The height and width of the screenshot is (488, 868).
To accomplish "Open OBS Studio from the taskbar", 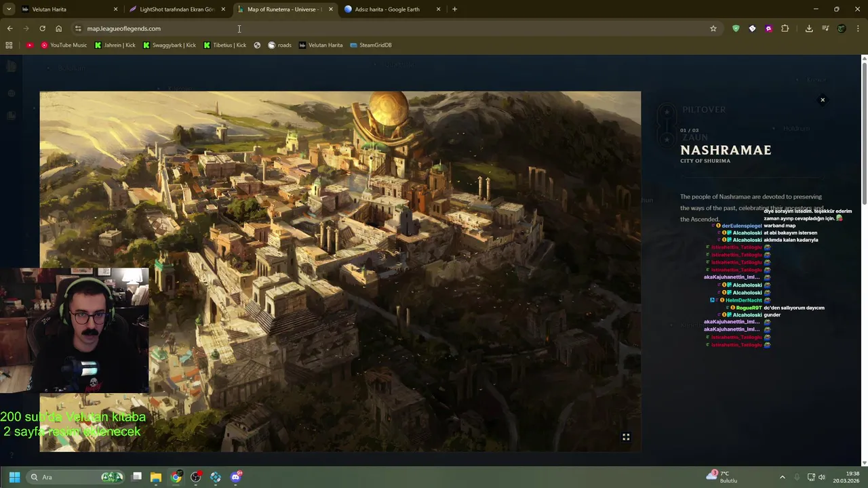I will [x=196, y=477].
